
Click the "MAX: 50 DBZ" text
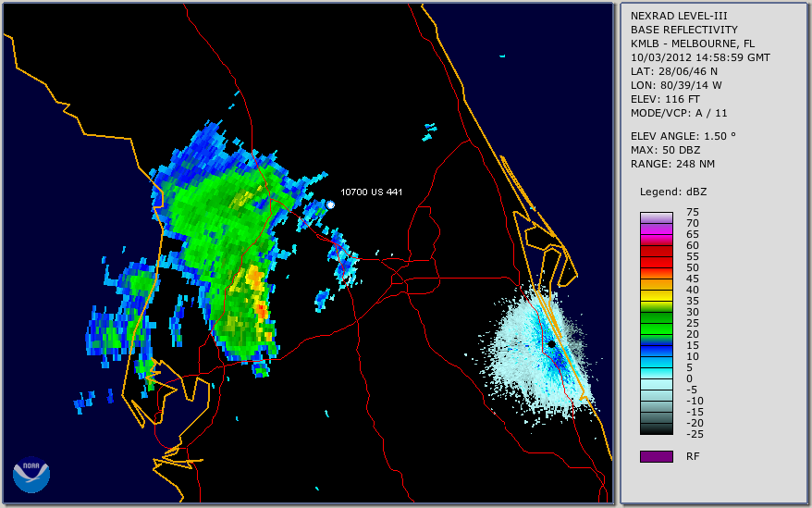pyautogui.click(x=666, y=150)
